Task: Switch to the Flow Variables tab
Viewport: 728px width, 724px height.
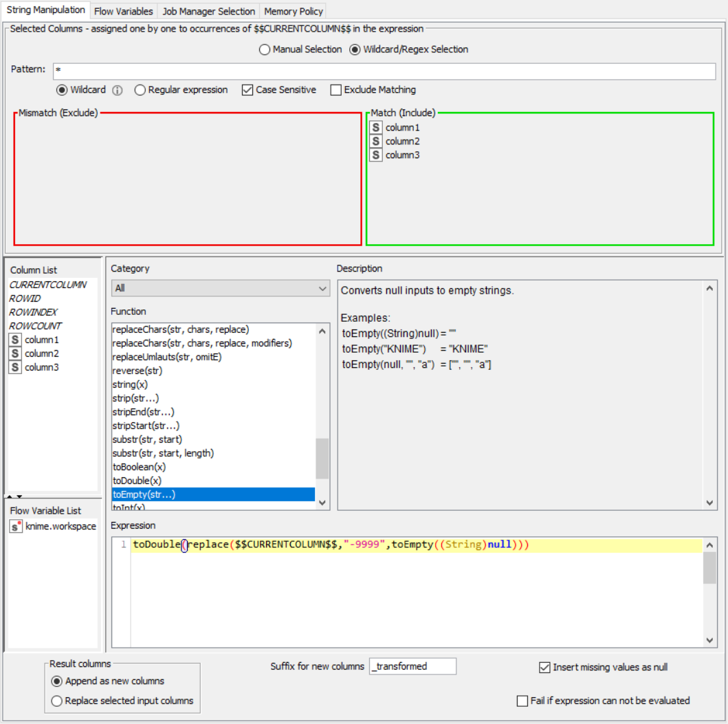Action: coord(123,11)
